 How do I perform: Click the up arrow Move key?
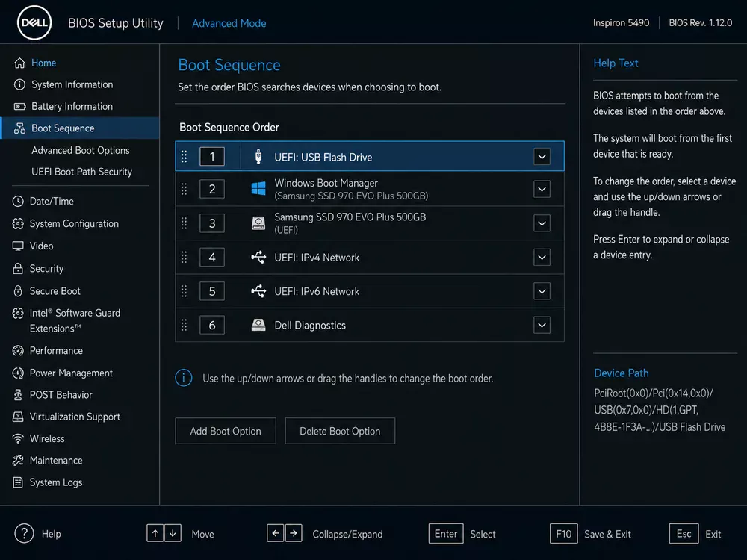(x=155, y=533)
